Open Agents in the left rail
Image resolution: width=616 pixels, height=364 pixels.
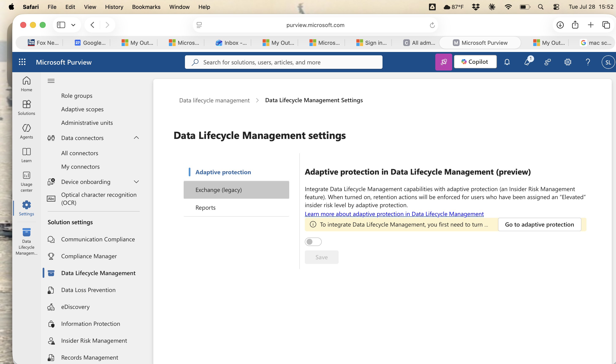26,132
